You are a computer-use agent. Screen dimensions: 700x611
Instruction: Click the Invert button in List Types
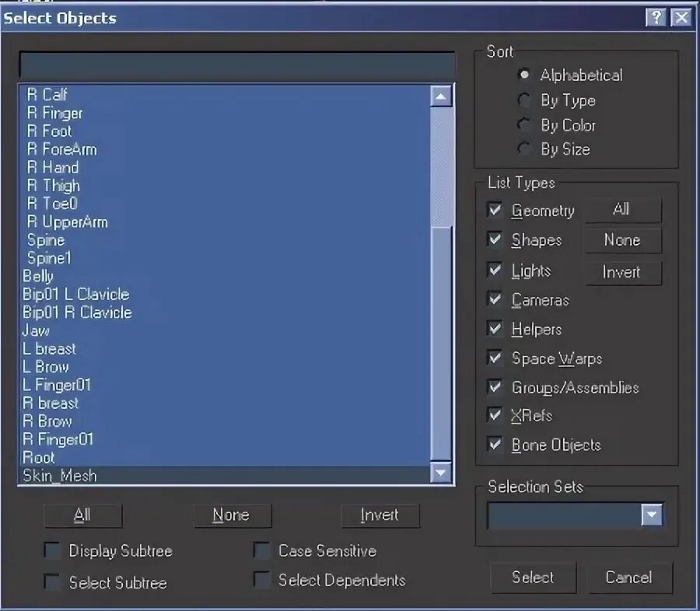click(623, 272)
